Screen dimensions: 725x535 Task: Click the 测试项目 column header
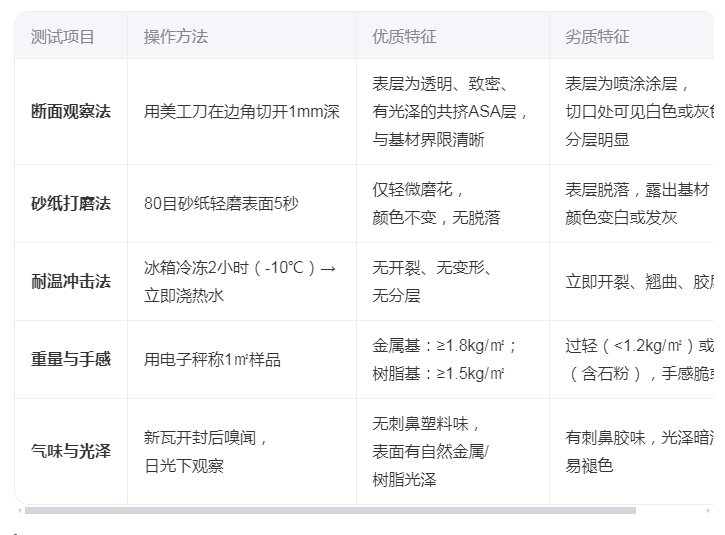63,37
